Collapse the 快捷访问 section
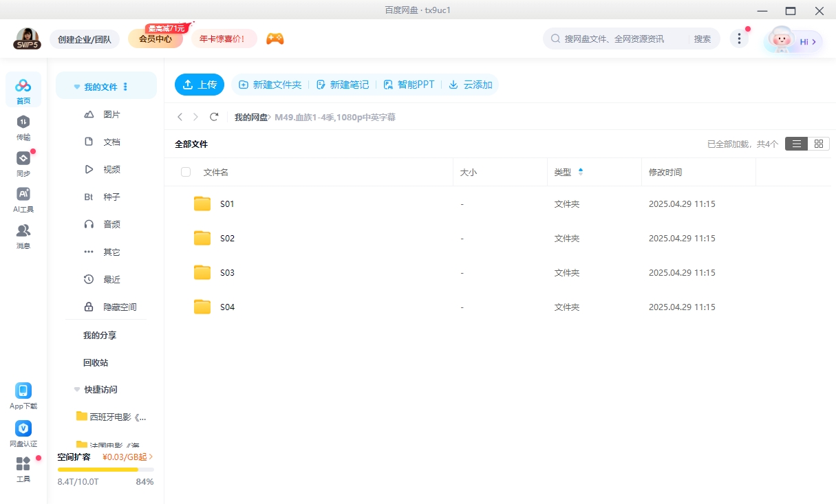The image size is (836, 504). click(x=77, y=389)
